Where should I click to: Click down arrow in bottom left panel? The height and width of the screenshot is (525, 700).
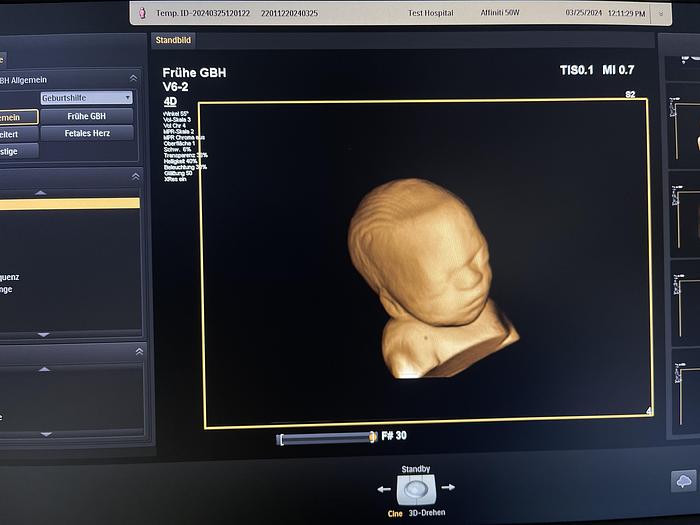46,434
